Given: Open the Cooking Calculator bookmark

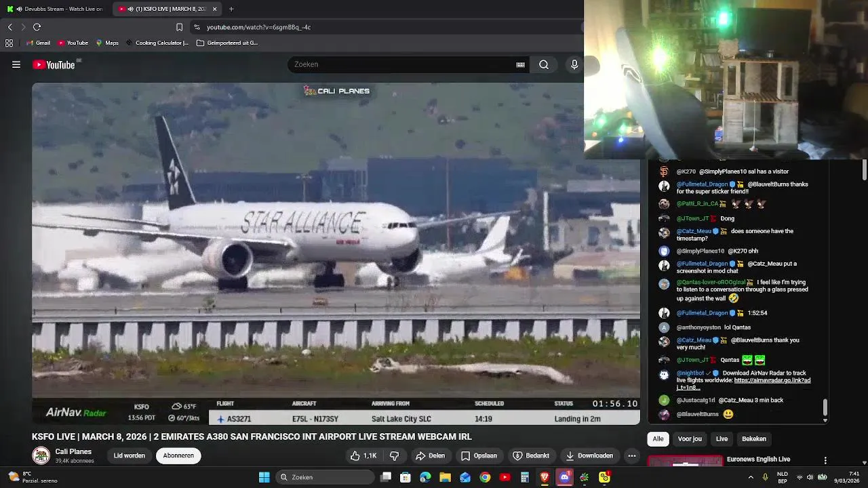Looking at the screenshot, I should pyautogui.click(x=157, y=43).
